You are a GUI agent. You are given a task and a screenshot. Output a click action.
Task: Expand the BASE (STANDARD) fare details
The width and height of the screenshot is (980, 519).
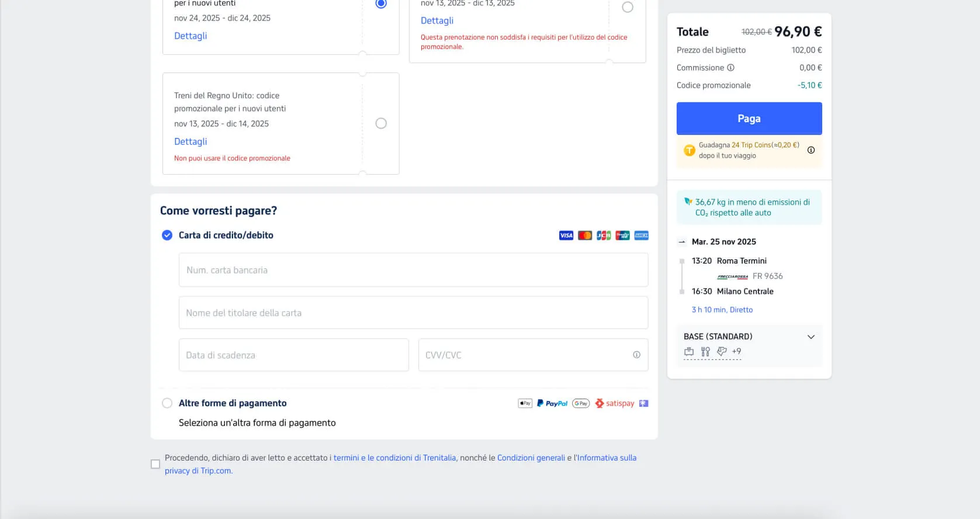coord(811,337)
